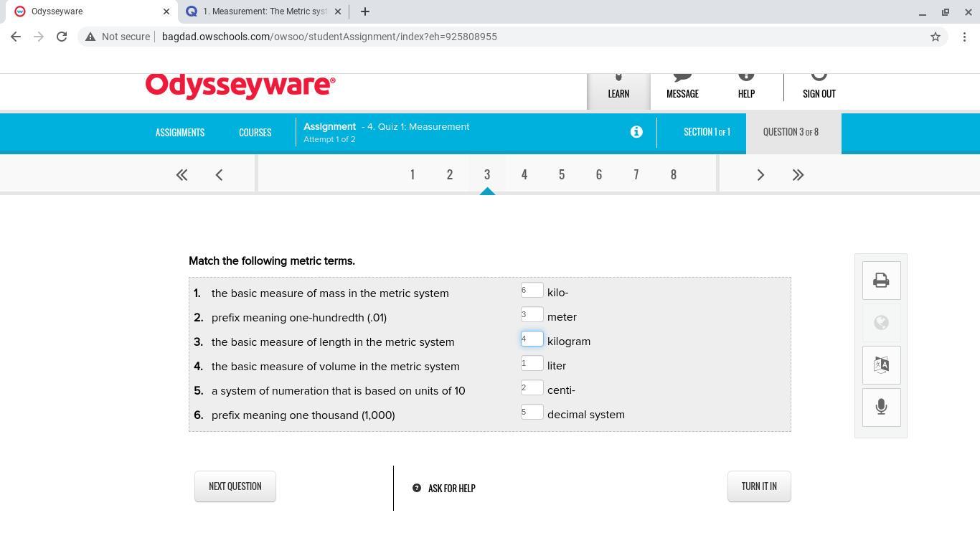Close the Odysseyware browser tab
Image resolution: width=980 pixels, height=551 pixels.
167,11
